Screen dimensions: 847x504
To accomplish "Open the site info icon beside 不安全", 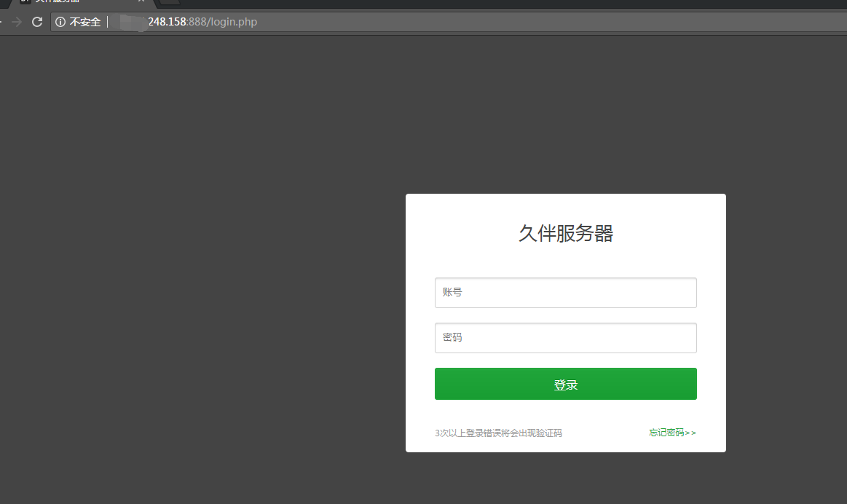I will [x=60, y=22].
